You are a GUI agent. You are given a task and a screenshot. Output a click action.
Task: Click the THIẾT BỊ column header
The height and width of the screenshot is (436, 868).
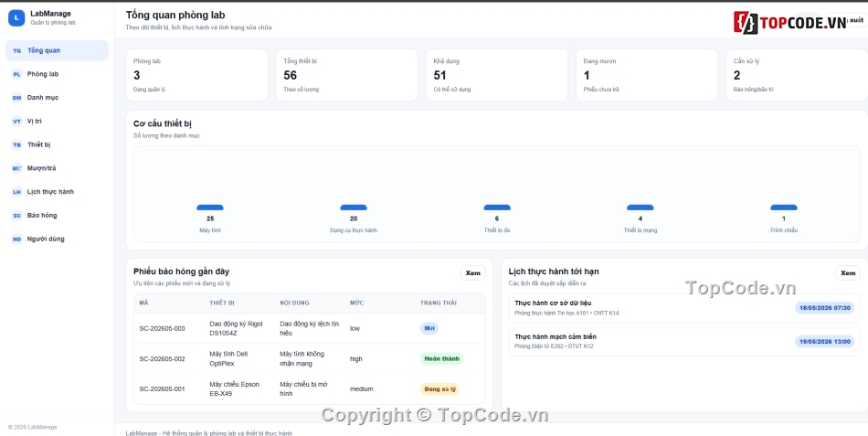tap(222, 303)
